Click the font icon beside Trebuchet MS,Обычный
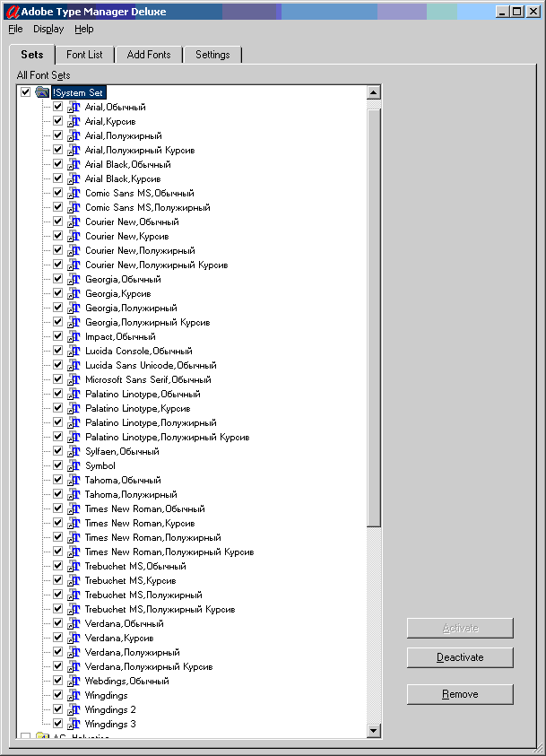 [x=74, y=566]
